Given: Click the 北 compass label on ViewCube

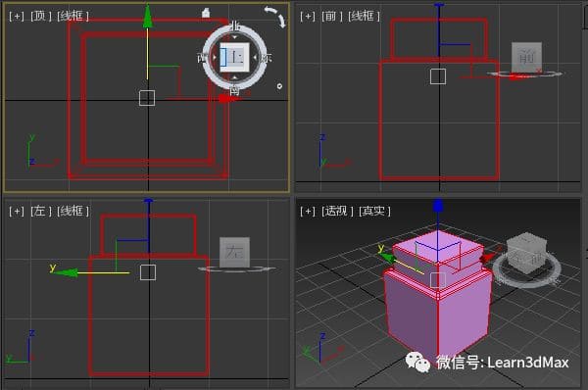Looking at the screenshot, I should tap(235, 26).
